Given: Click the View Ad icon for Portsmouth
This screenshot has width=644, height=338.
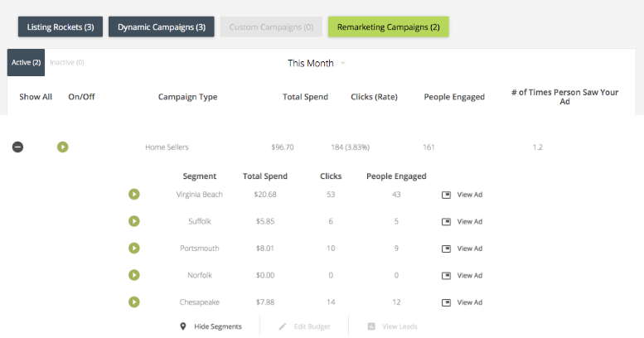Looking at the screenshot, I should [x=446, y=249].
